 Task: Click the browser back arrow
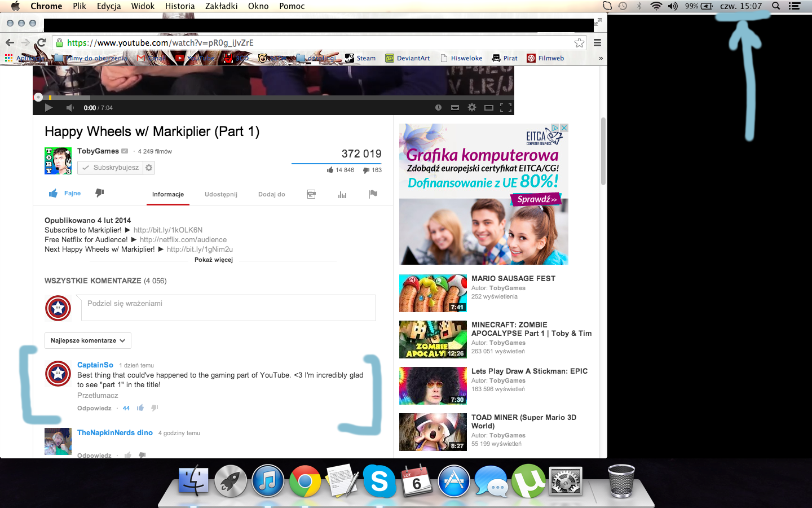tap(10, 43)
